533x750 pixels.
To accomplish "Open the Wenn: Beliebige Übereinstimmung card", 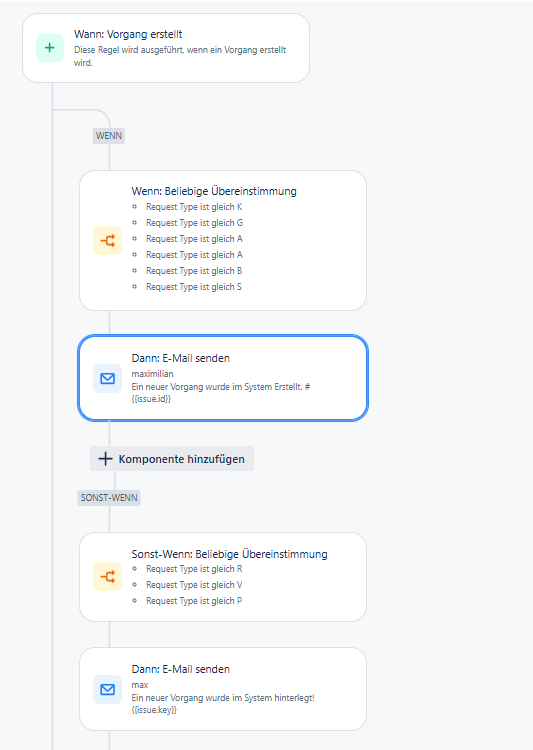I will pyautogui.click(x=223, y=241).
